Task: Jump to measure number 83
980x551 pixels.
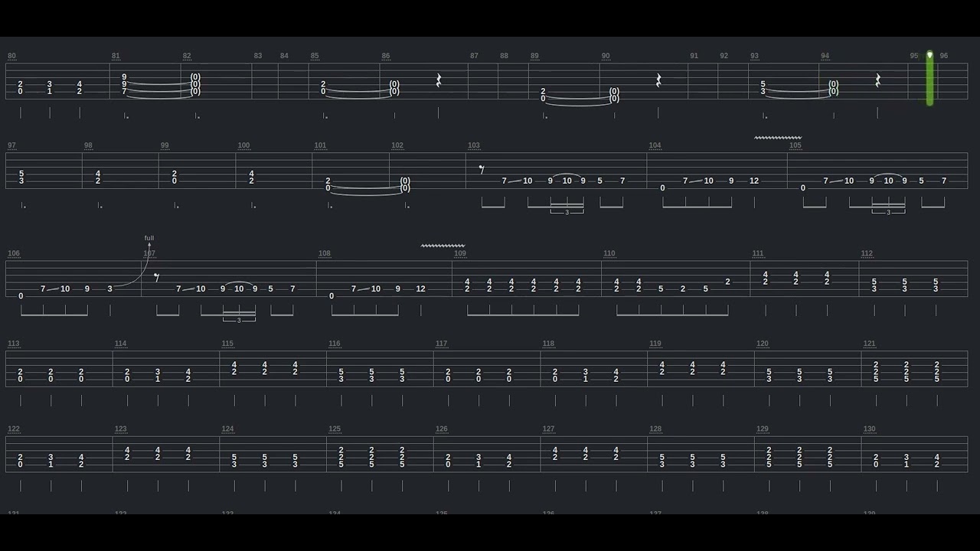Action: [258, 56]
